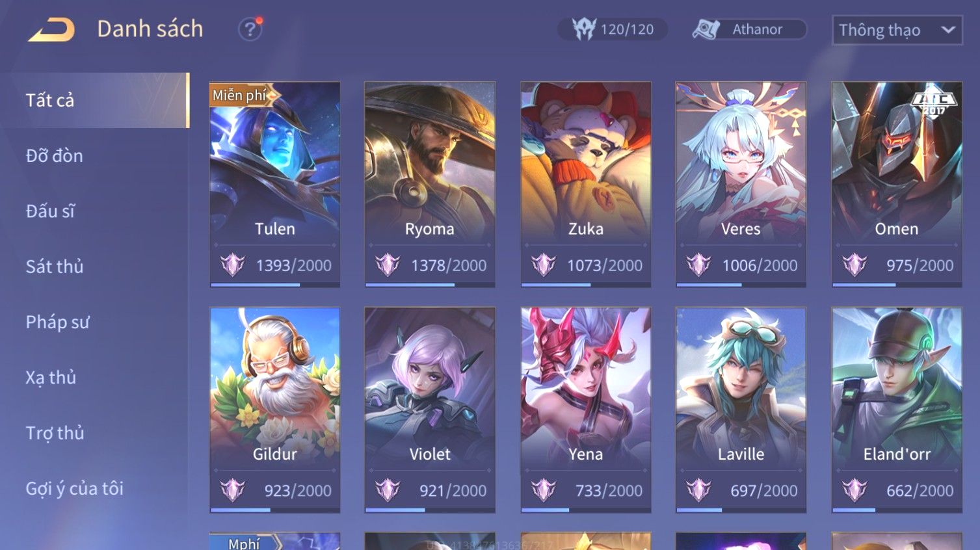The image size is (980, 550).
Task: Expand the Thông thạo sort dropdown
Action: click(897, 30)
